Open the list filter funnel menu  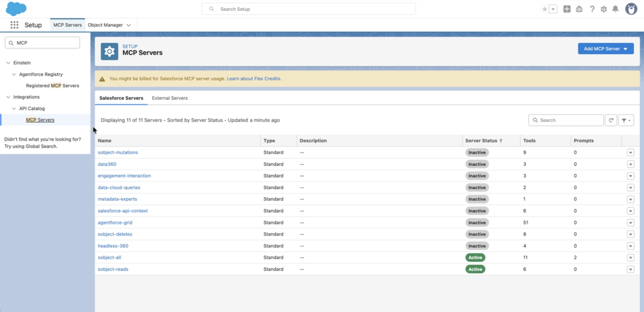click(x=626, y=120)
